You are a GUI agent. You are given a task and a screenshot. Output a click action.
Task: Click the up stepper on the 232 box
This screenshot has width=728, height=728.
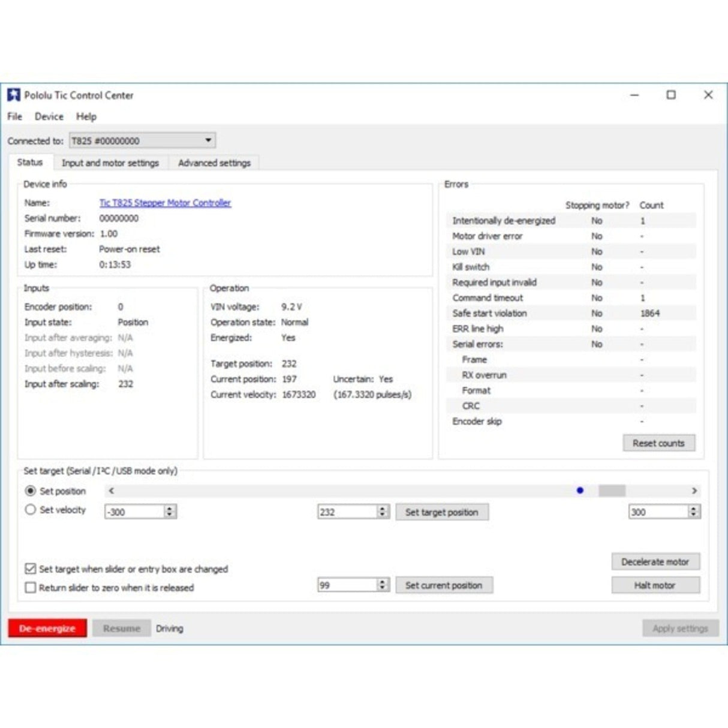click(382, 509)
